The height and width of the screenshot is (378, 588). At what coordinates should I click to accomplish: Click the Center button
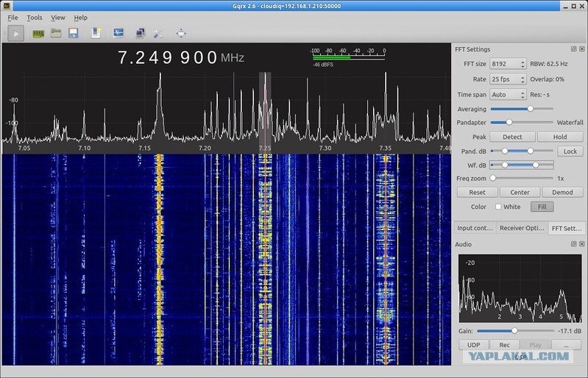(x=520, y=193)
